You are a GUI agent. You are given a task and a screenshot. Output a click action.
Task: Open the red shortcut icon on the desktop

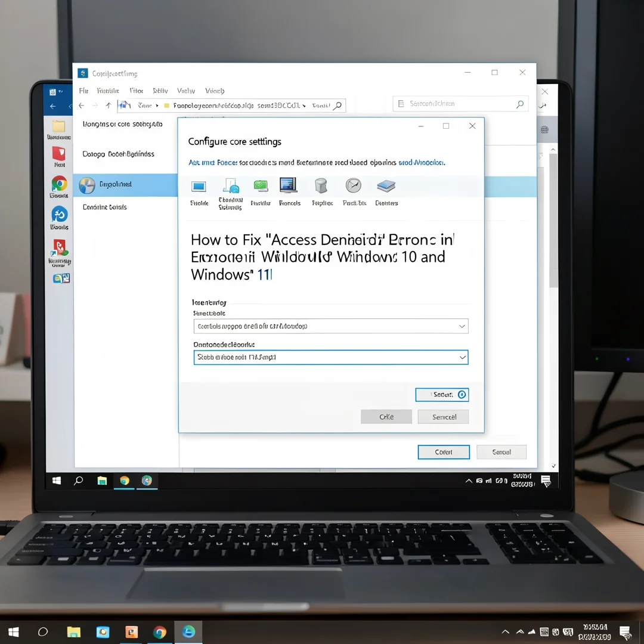(x=60, y=248)
